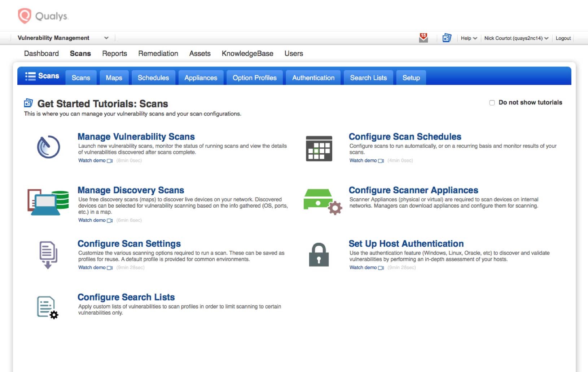Check the Do not show tutorials box
This screenshot has width=588, height=372.
492,103
